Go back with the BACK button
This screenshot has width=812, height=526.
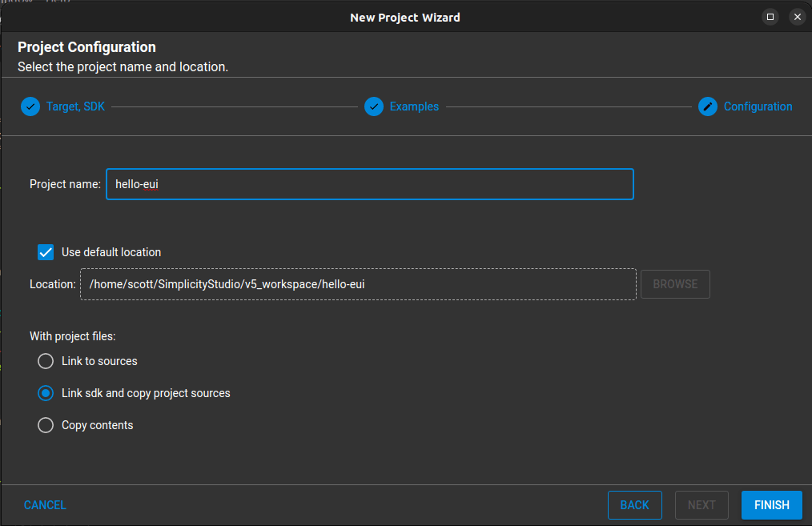pos(634,505)
